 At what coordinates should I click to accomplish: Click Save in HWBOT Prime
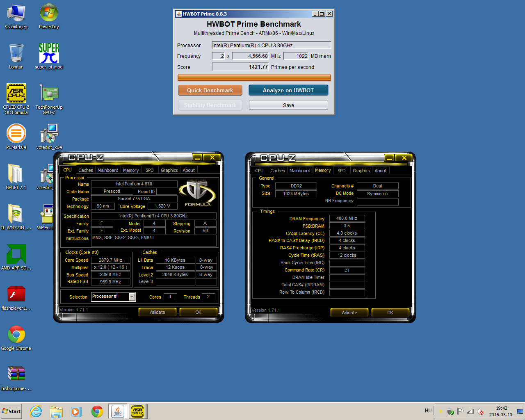[x=288, y=105]
